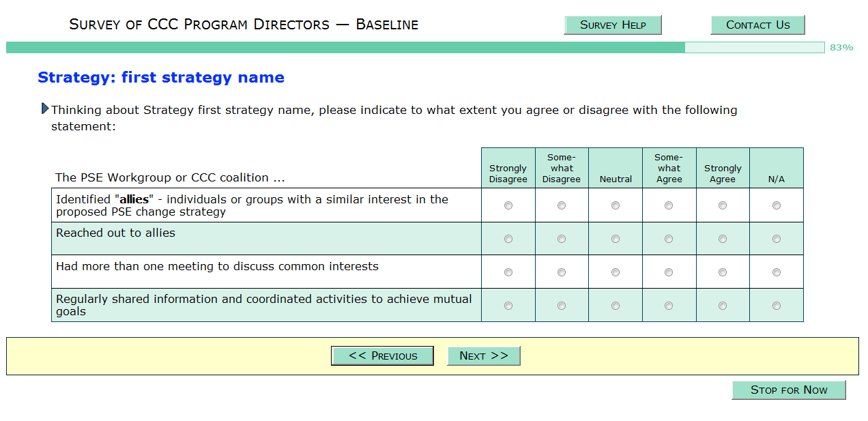This screenshot has height=421, width=868.
Task: Choose Strongly Agree for regularly shared information
Action: (723, 306)
